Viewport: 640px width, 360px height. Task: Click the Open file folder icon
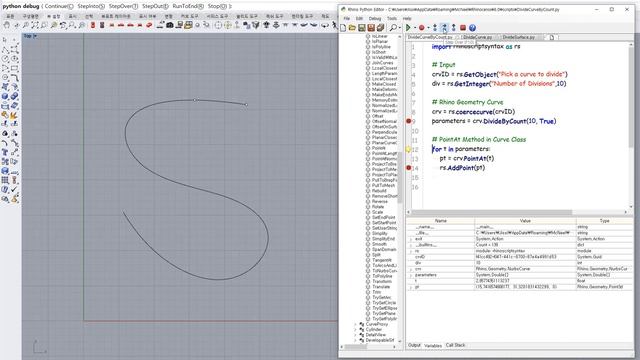(352, 28)
